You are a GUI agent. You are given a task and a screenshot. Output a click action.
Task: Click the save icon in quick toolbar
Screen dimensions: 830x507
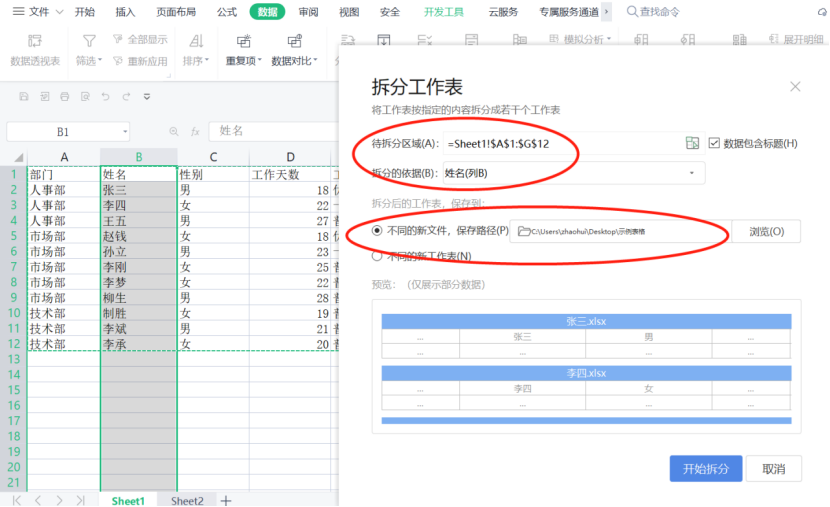pos(24,96)
